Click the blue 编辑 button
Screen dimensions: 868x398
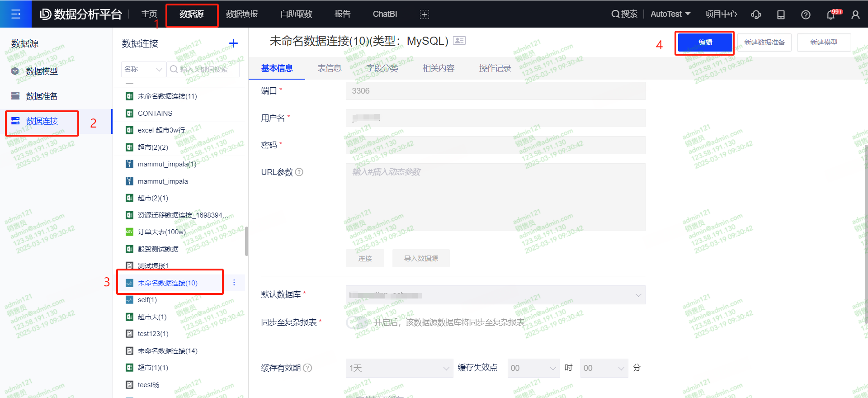[705, 43]
